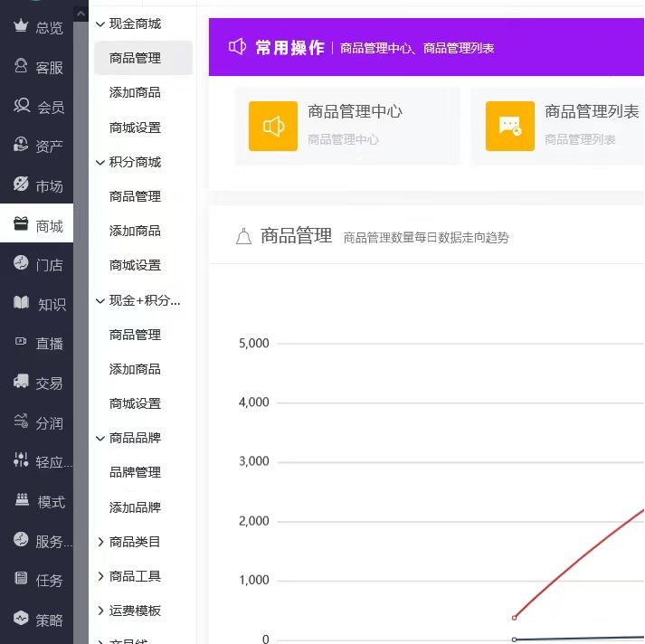The width and height of the screenshot is (645, 644).
Task: Click the market icon beside 市场
Action: click(21, 184)
